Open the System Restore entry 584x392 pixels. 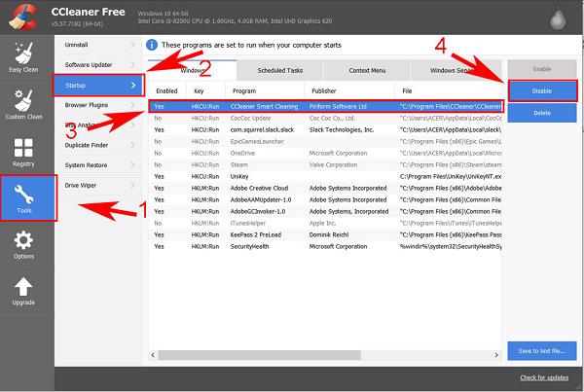point(97,164)
